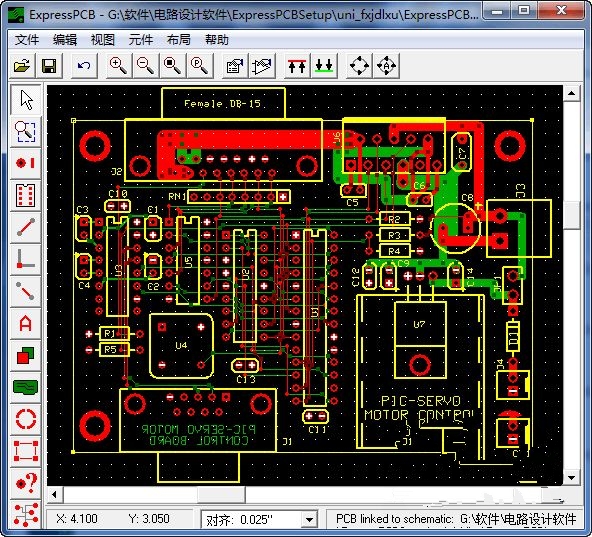Expand the snap grid 0.025" dropdown
Image resolution: width=592 pixels, height=537 pixels.
[309, 520]
